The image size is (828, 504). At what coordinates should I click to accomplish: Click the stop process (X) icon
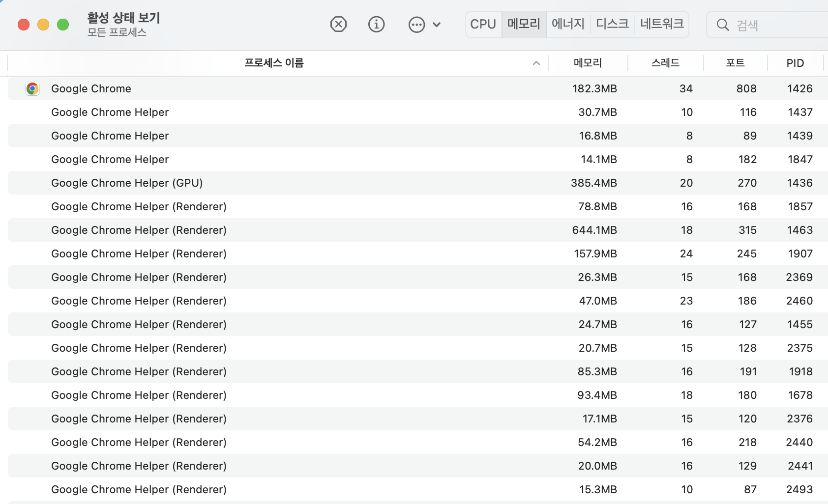[338, 24]
